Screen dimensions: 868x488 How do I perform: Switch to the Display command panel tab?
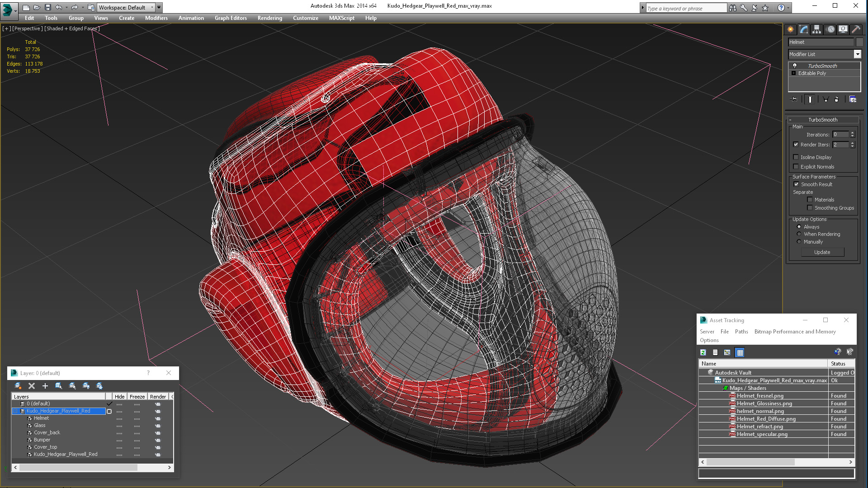(843, 29)
